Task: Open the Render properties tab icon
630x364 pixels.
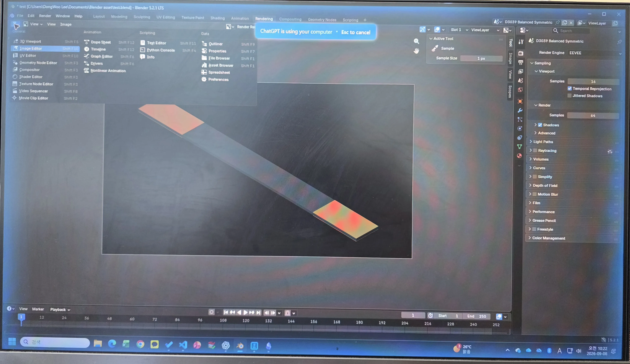Action: point(521,53)
